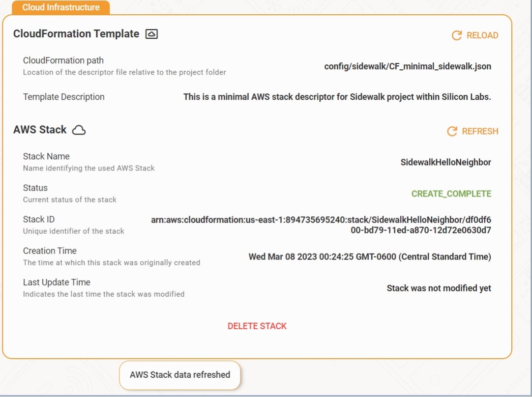Click the CloudFormation Template icon beside the heading
532x397 pixels.
click(151, 34)
